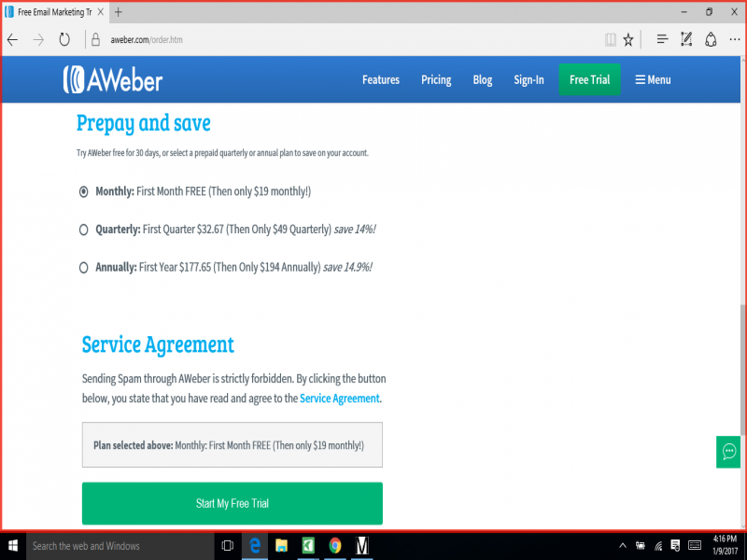Open the Share bell-shaped icon

711,39
